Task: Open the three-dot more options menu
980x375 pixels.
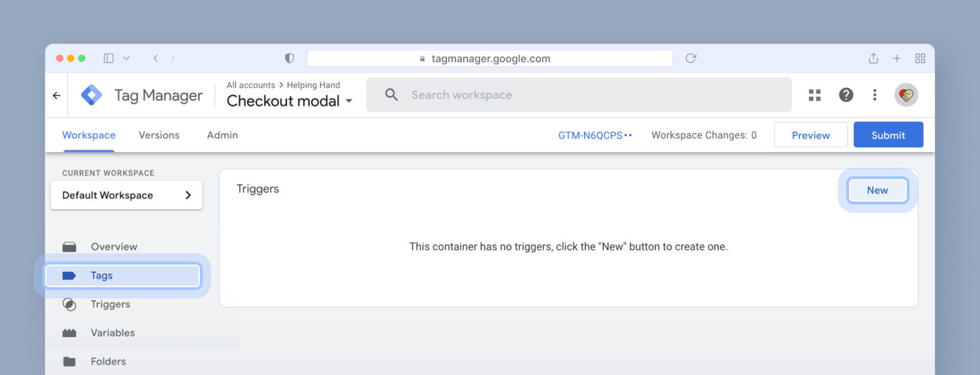Action: 874,95
